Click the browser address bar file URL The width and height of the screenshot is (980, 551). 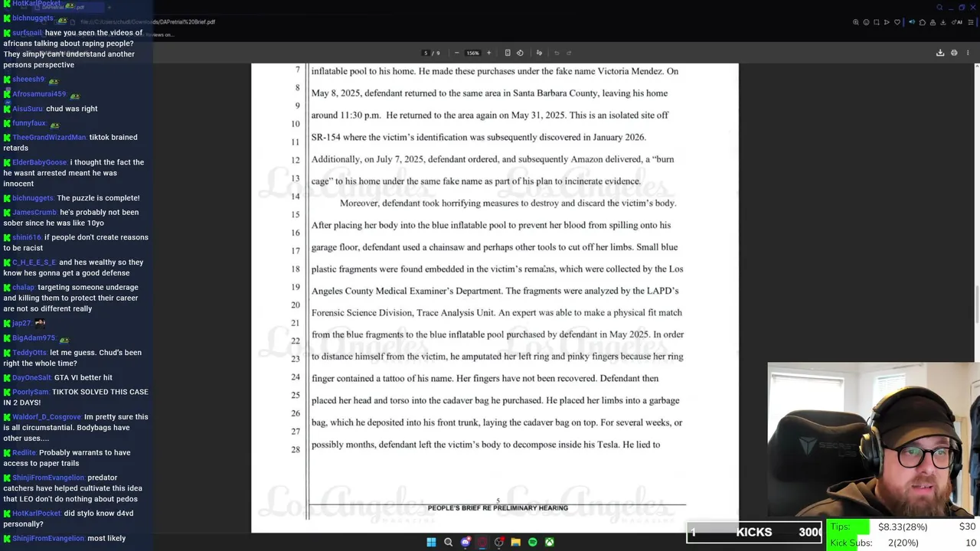click(148, 22)
